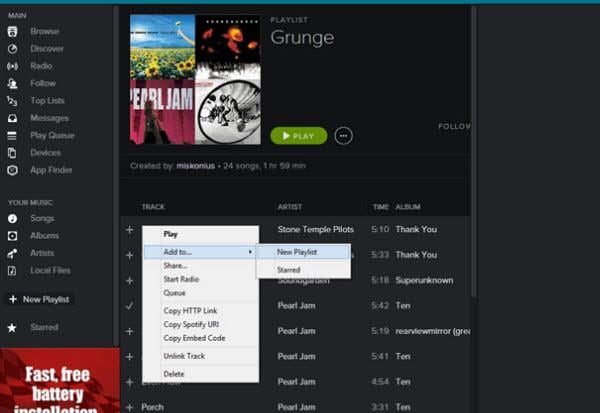The width and height of the screenshot is (600, 413).
Task: Open Local Files document icon
Action: coord(12,271)
